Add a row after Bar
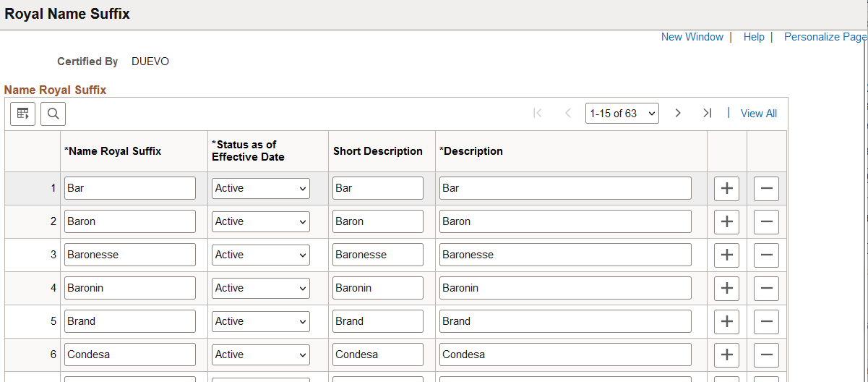The width and height of the screenshot is (868, 382). point(727,188)
